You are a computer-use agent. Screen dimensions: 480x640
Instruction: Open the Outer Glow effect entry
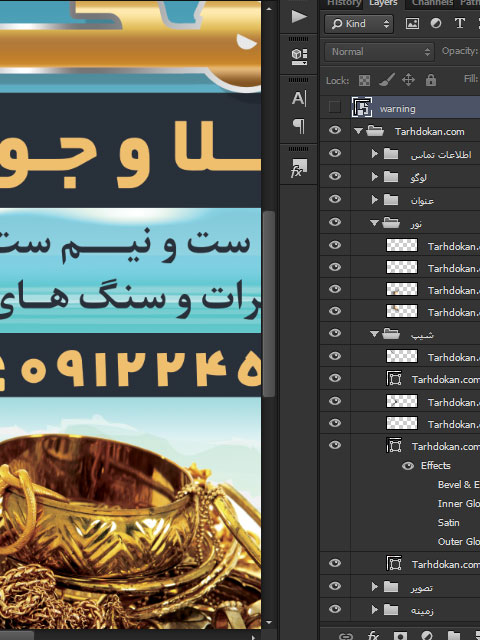tap(458, 542)
